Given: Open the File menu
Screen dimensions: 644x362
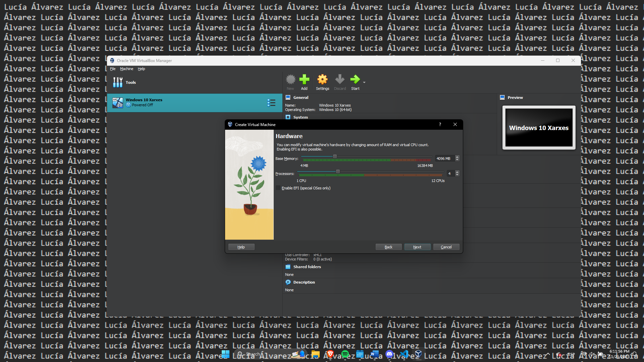Looking at the screenshot, I should point(113,69).
